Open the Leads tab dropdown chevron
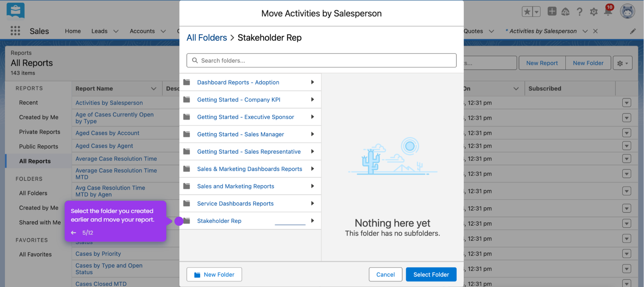The height and width of the screenshot is (287, 644). [116, 31]
